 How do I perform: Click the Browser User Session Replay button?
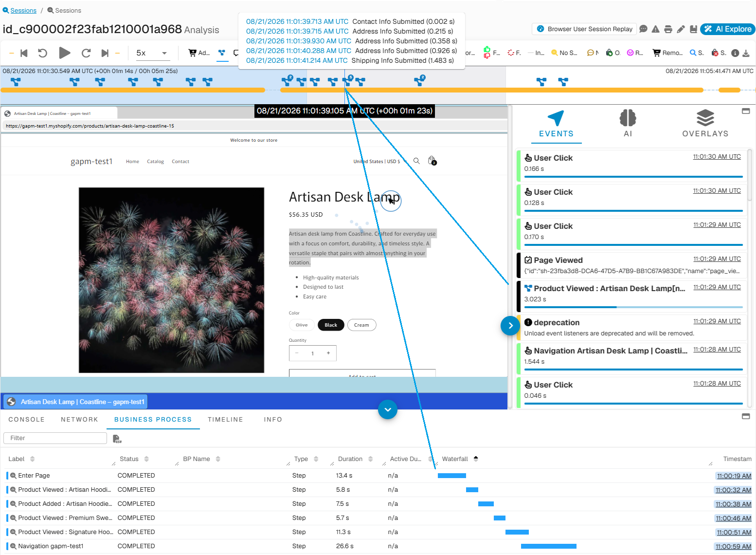(x=584, y=29)
